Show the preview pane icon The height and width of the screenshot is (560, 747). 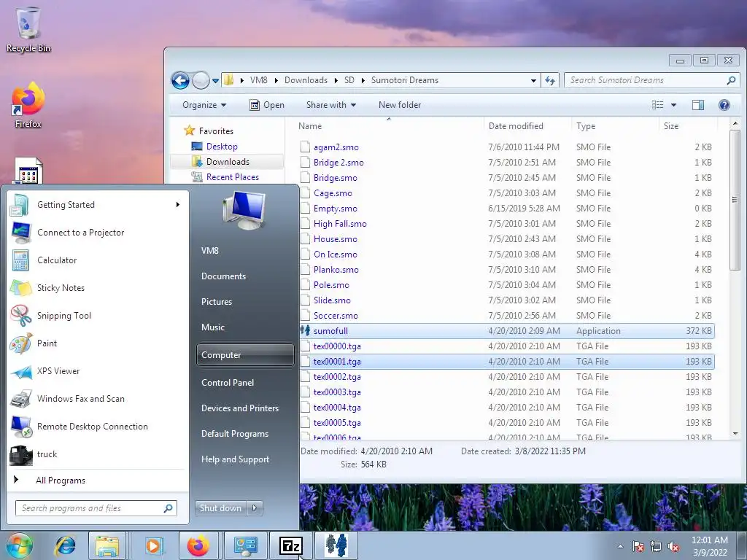coord(698,105)
